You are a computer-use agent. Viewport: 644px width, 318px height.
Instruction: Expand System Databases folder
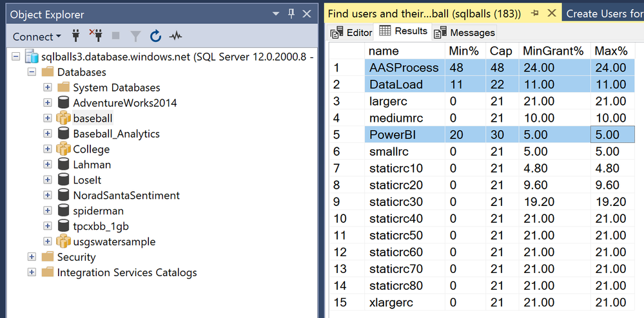(47, 88)
